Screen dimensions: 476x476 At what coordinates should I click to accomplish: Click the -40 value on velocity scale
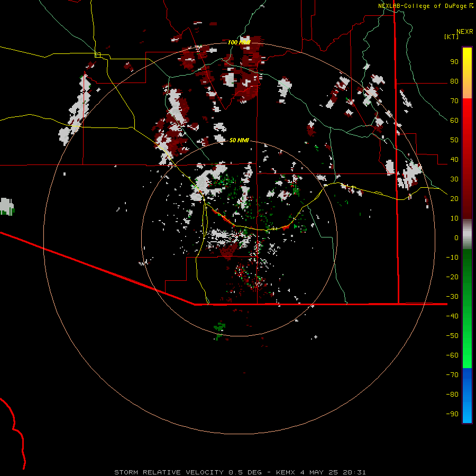point(452,316)
